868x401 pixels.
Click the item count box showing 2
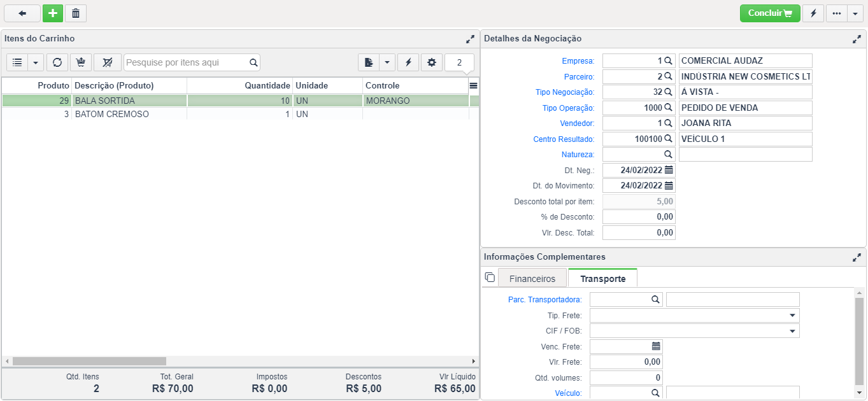pyautogui.click(x=459, y=62)
